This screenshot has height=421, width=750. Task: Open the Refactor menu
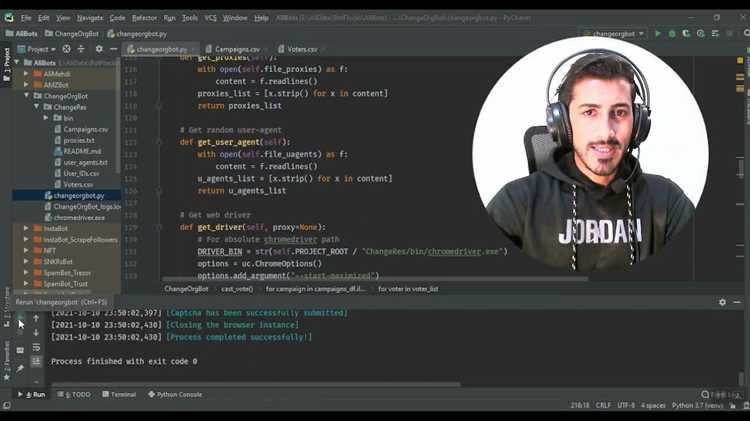pos(144,17)
